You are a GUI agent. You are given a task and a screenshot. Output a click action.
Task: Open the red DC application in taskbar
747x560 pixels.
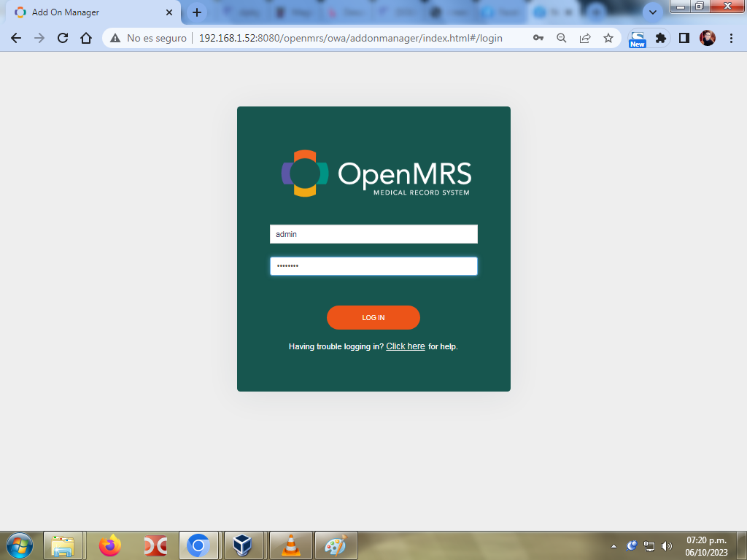(x=155, y=545)
